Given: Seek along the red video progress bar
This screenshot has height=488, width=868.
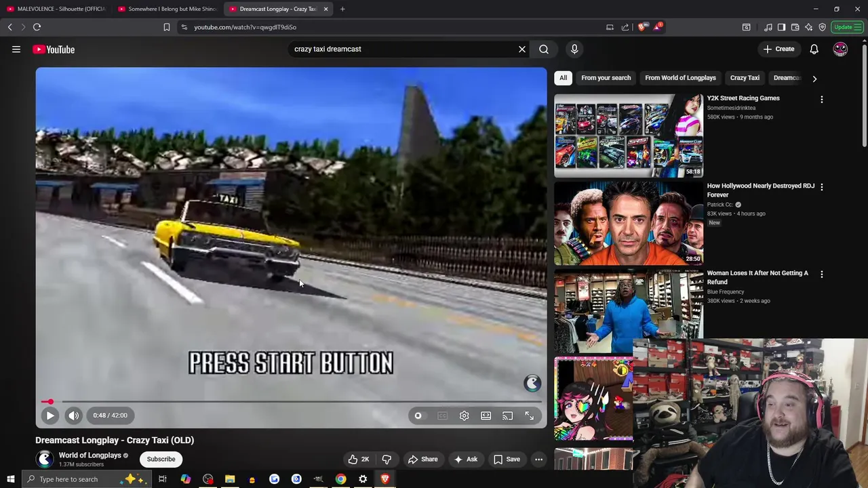Looking at the screenshot, I should [x=291, y=402].
